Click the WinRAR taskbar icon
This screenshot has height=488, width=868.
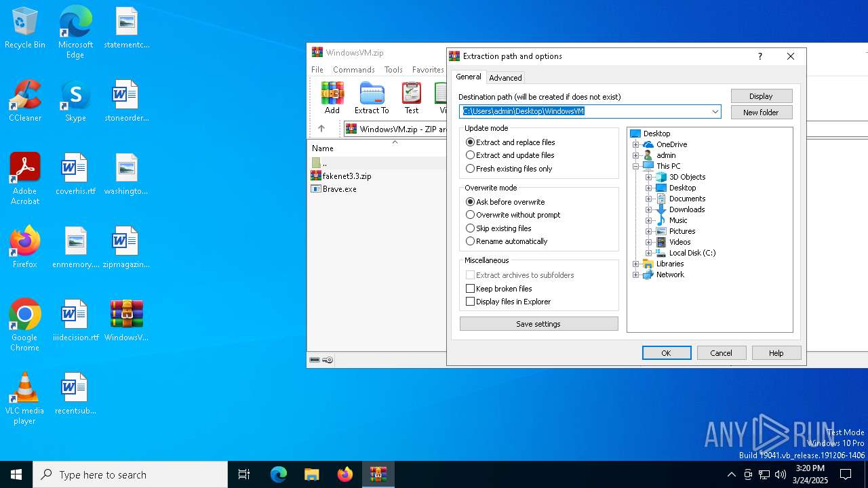(x=378, y=474)
